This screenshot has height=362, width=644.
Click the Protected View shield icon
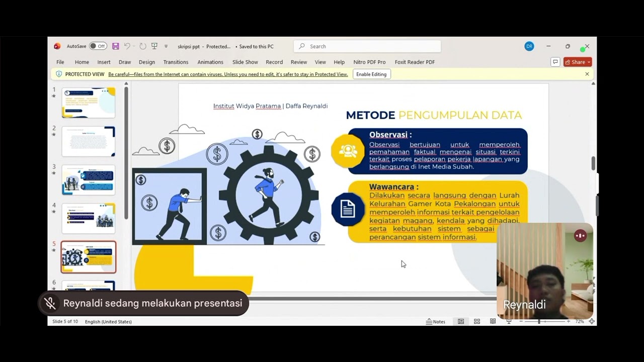pyautogui.click(x=59, y=74)
